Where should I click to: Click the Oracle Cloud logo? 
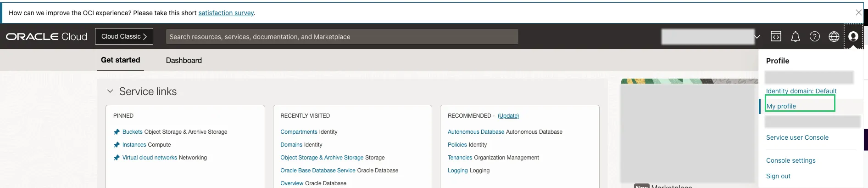[x=46, y=36]
